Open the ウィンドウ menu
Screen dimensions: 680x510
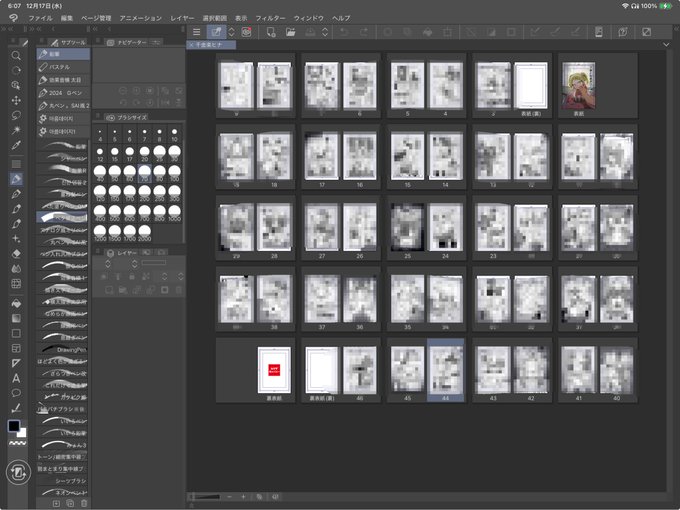[x=309, y=18]
